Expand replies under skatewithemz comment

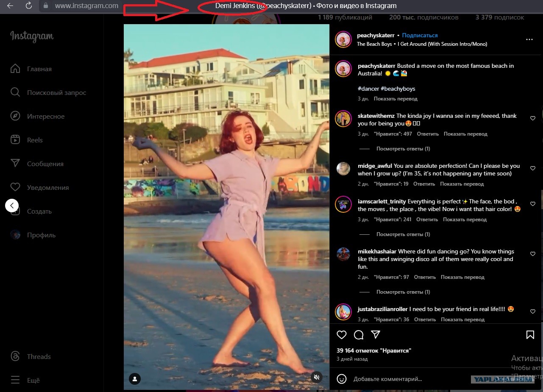(x=403, y=149)
